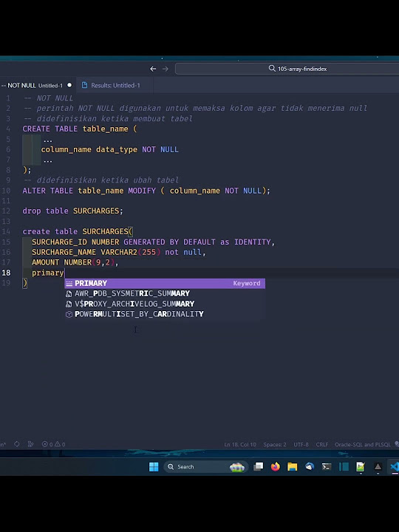399x532 pixels.
Task: Click the ALTER TABLE table_name MODIFY line
Action: [146, 191]
